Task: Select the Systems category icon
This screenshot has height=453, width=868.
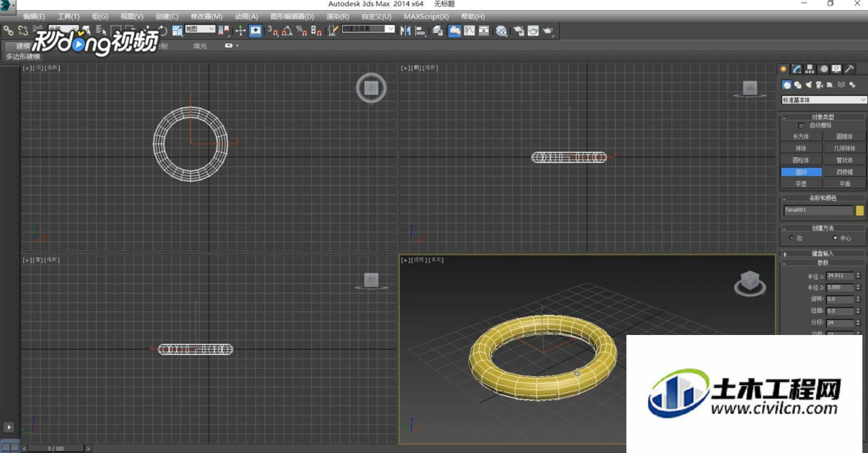Action: click(852, 85)
